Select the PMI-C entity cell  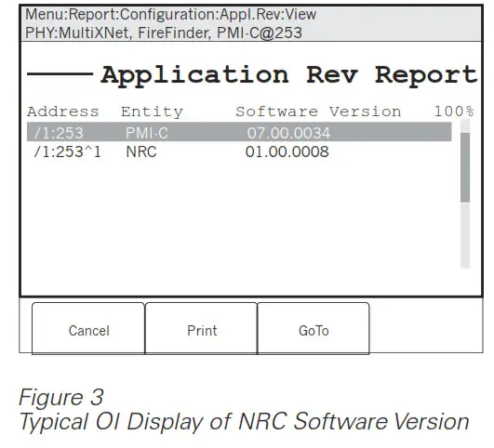tap(147, 133)
